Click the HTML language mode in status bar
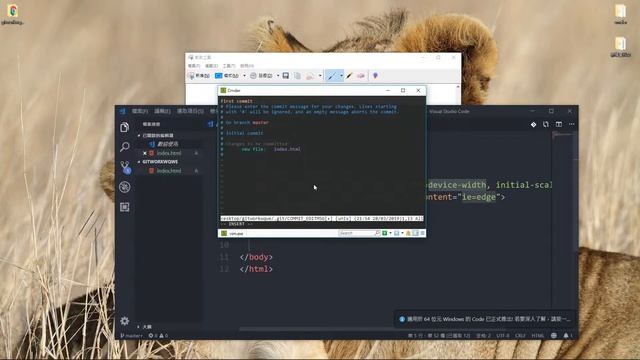Screen dimensions: 640x360 click(538, 336)
